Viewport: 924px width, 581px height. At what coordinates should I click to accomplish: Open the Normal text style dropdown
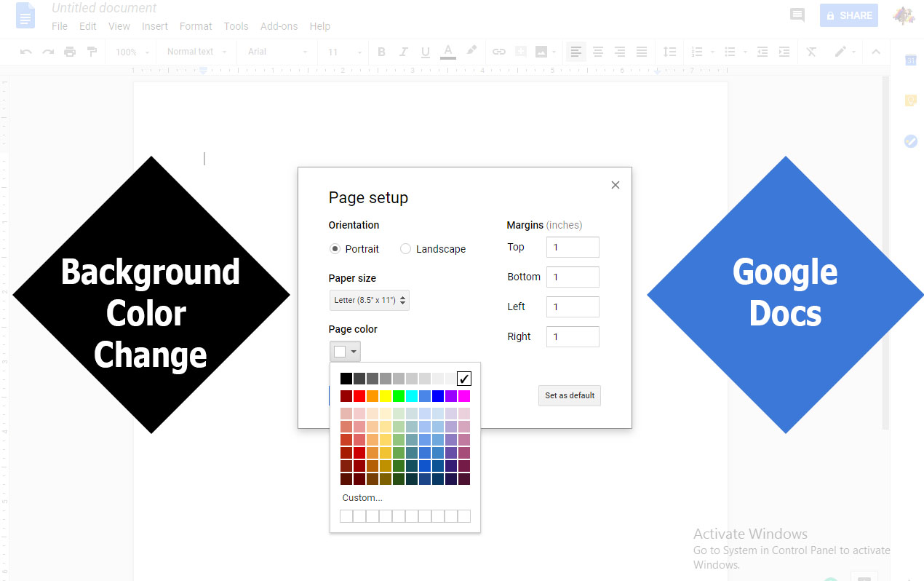tap(196, 52)
